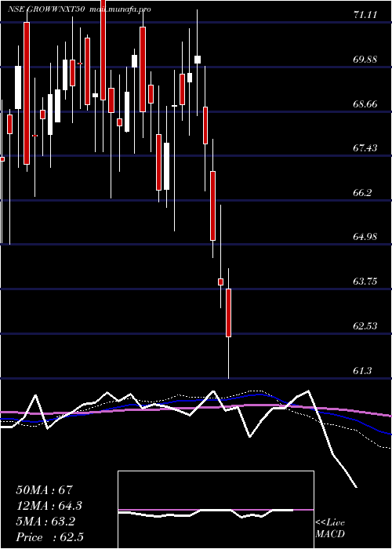Click the 66.2 price axis label
The image size is (392, 549).
point(362,193)
